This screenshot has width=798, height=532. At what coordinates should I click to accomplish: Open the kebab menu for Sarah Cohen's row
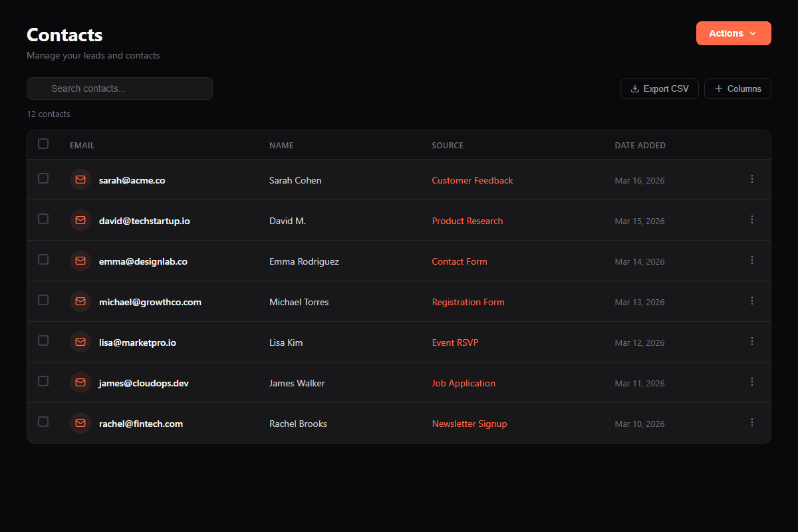(x=752, y=179)
